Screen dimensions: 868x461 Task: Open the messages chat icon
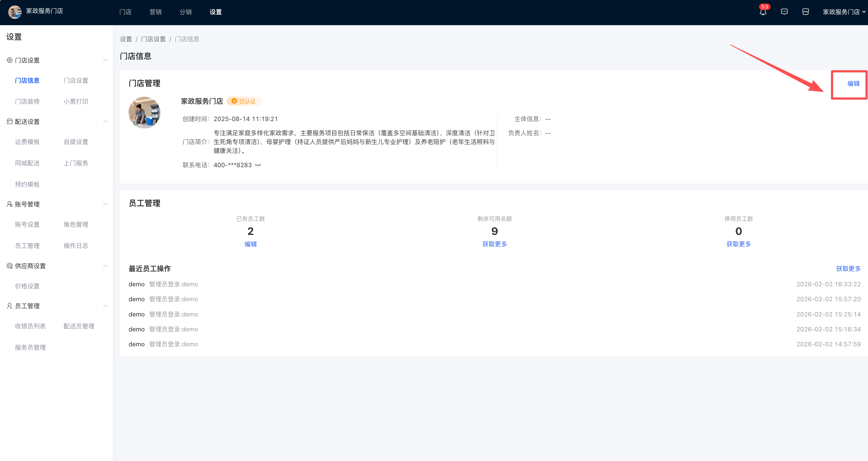click(784, 12)
